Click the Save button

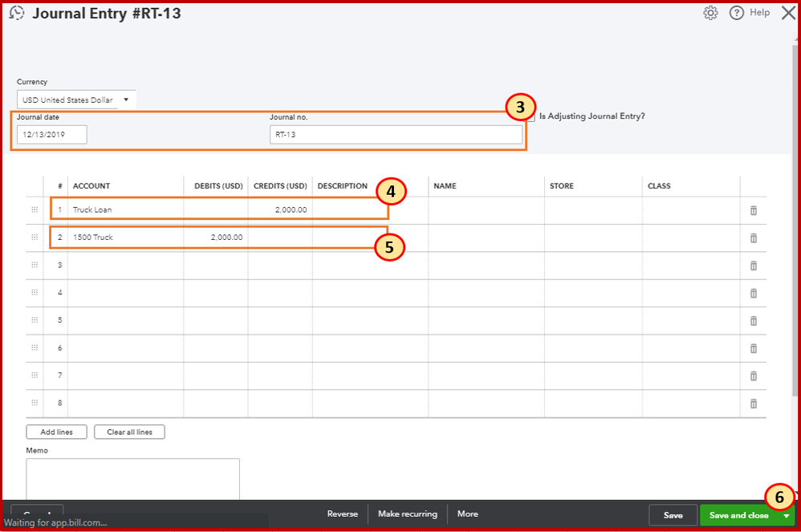tap(673, 515)
